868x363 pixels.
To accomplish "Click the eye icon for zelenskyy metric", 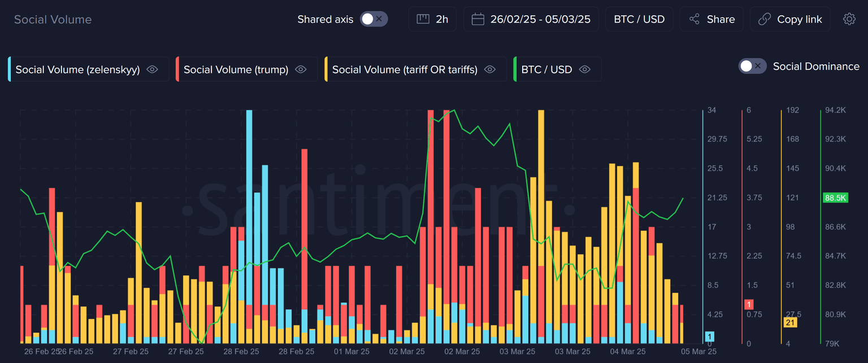I will click(x=152, y=69).
